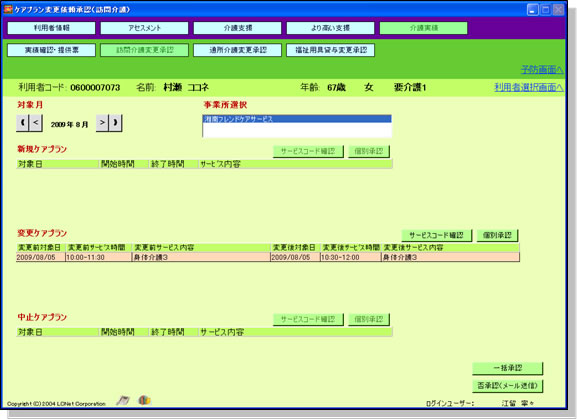The image size is (577, 419).
Task: Click the books icon in footer
Action: [x=144, y=400]
